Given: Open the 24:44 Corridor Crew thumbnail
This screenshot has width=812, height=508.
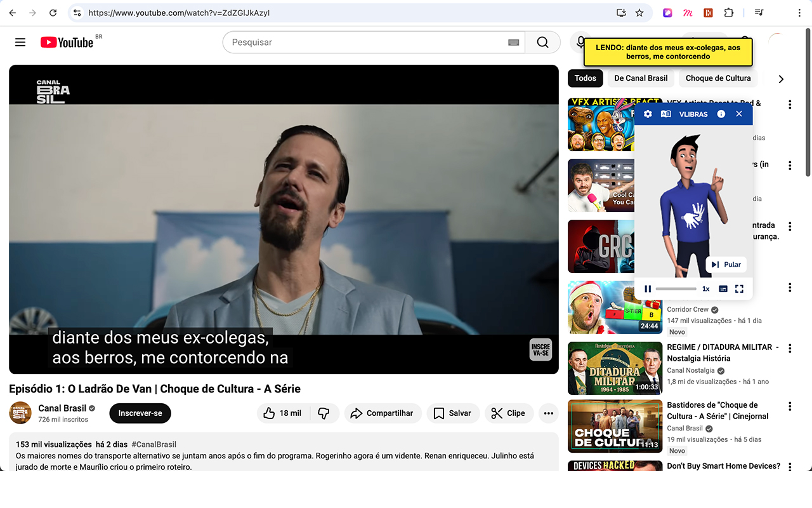Looking at the screenshot, I should click(x=615, y=307).
